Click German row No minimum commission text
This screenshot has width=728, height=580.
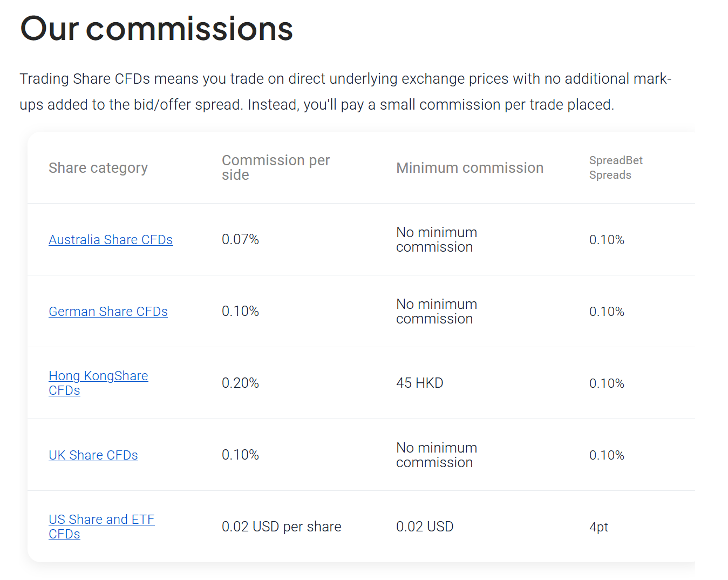tap(437, 312)
